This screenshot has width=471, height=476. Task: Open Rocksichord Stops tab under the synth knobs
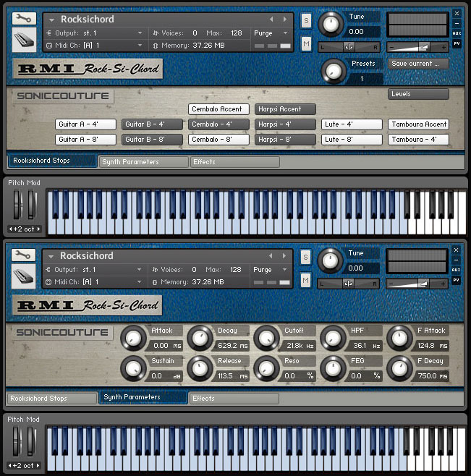click(x=51, y=398)
